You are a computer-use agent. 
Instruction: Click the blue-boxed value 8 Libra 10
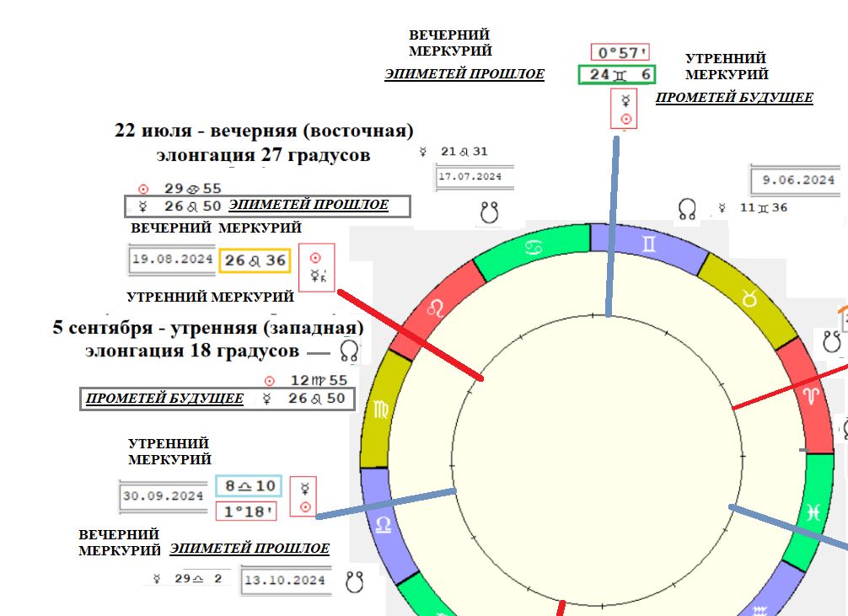250,486
